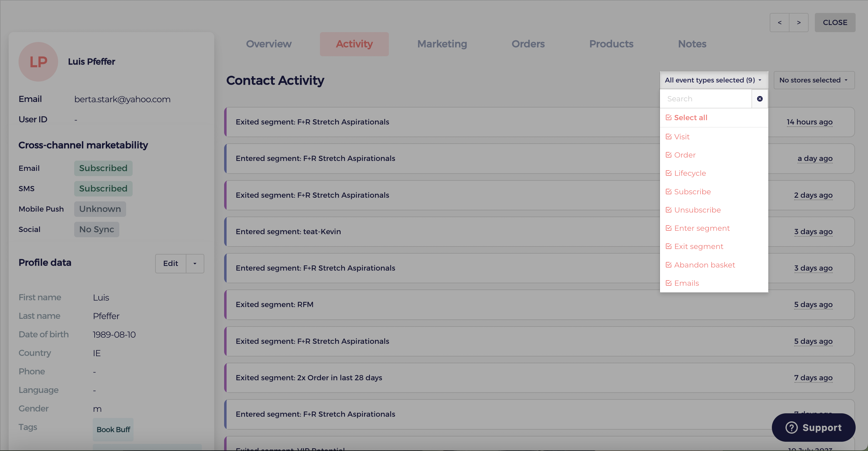Viewport: 868px width, 451px height.
Task: Click the Contact Activity heading
Action: coord(275,80)
